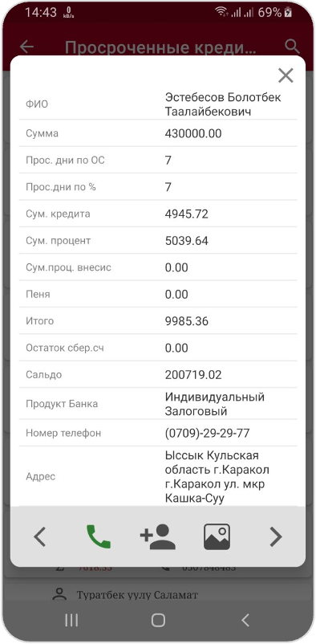Select the Итого value 9985.36
The image size is (316, 644).
(187, 321)
